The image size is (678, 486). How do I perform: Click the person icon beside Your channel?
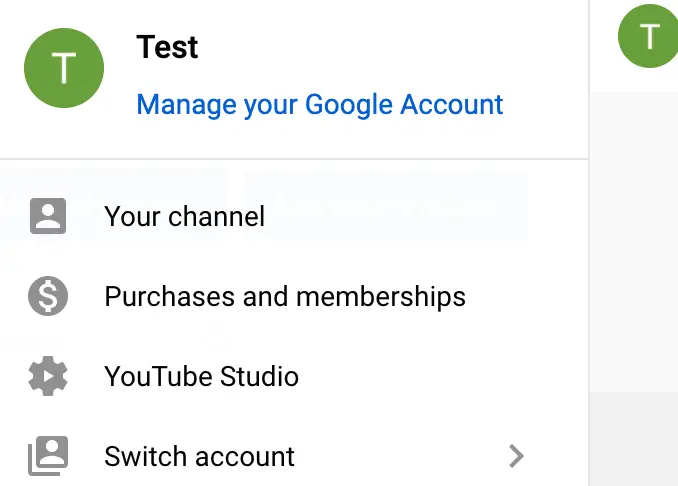tap(47, 216)
